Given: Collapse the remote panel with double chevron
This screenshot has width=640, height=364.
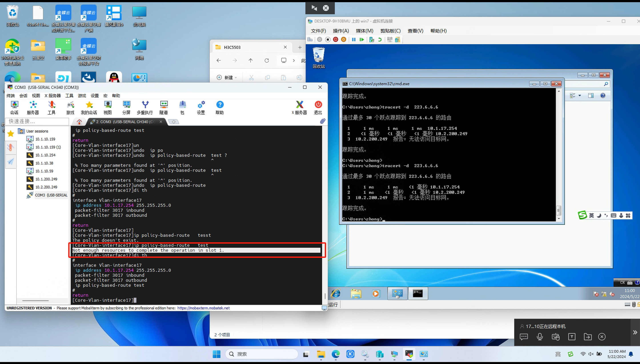Looking at the screenshot, I should point(635,332).
